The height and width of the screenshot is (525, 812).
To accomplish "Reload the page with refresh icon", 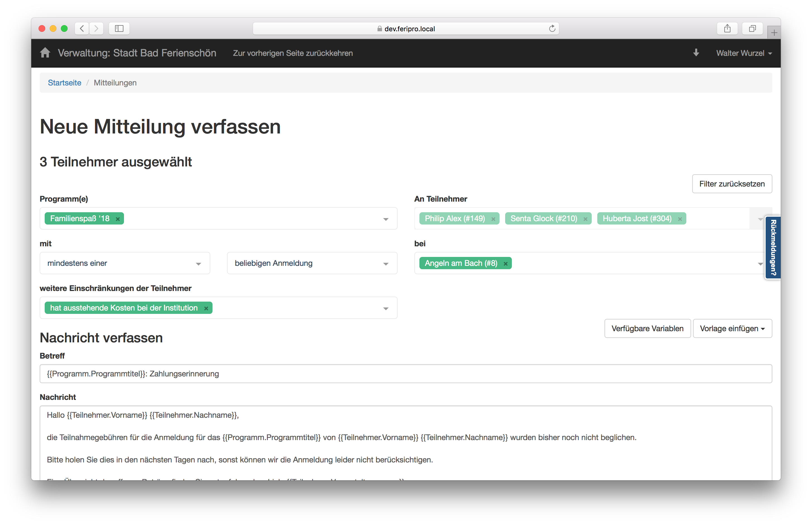I will 552,29.
